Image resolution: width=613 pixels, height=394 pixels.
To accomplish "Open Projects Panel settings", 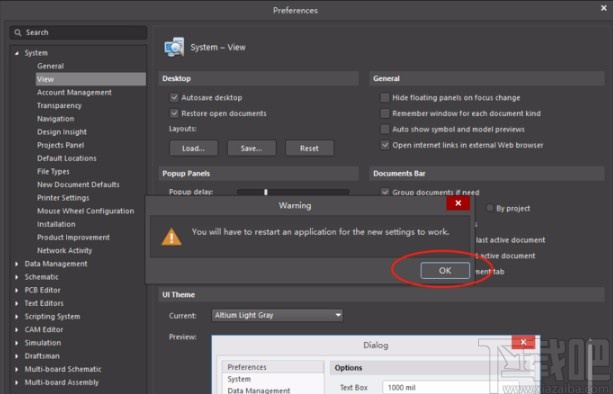I will [x=61, y=145].
